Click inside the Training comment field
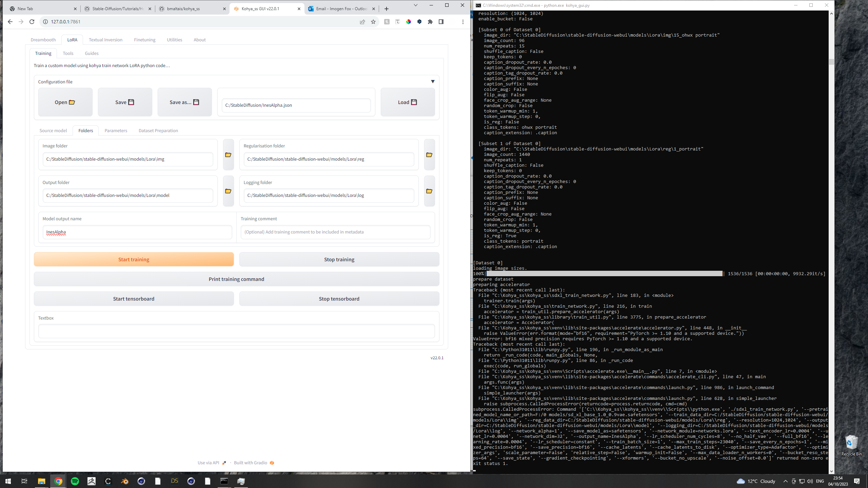Screen dimensions: 868x488 coord(335,232)
